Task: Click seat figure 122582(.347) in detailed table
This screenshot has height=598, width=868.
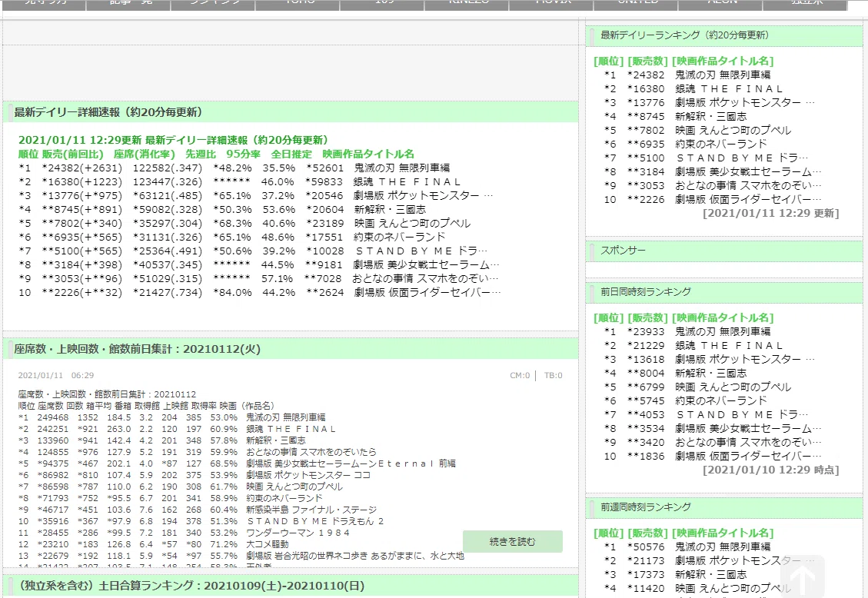Action: (x=167, y=168)
